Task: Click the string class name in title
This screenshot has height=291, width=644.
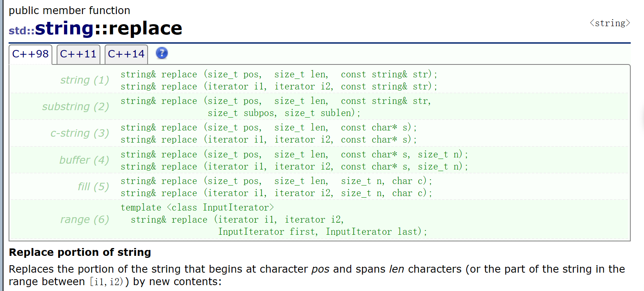Action: pos(64,29)
